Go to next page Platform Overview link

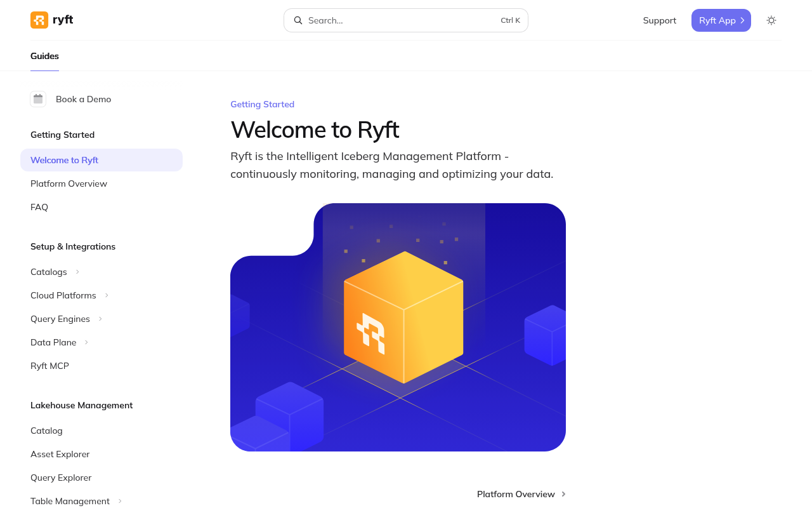pos(521,494)
